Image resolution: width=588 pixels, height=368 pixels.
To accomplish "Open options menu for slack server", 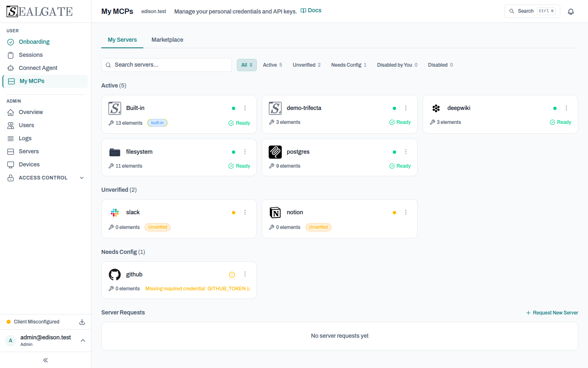I will pos(245,212).
